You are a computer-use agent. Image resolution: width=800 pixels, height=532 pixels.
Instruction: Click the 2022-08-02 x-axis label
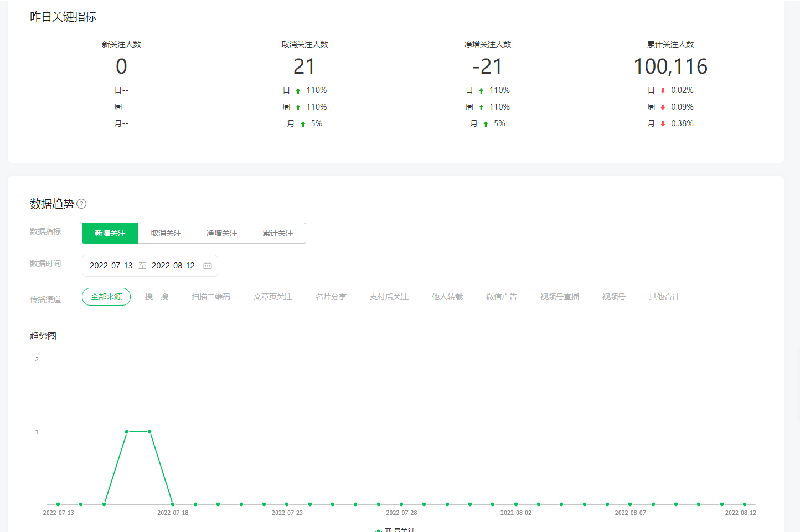tap(516, 513)
